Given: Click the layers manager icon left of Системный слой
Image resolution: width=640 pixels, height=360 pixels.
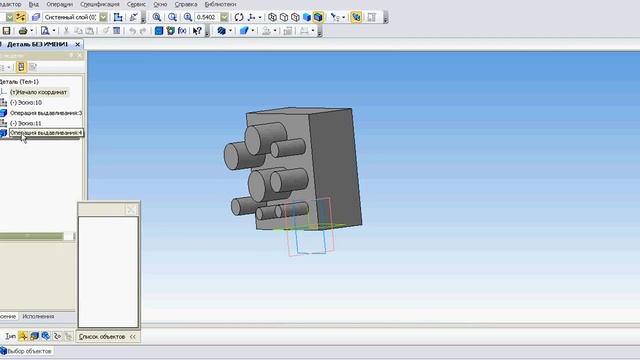Looking at the screenshot, I should pos(36,17).
